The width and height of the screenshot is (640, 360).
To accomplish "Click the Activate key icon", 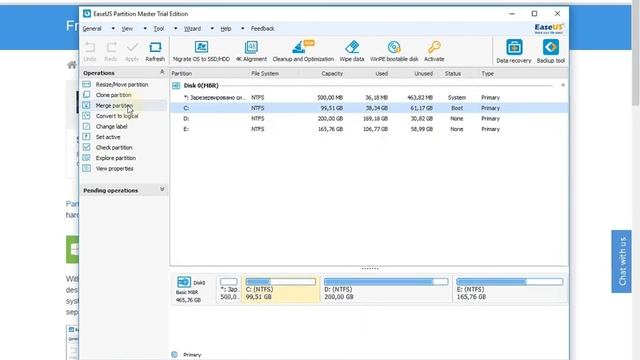I will pyautogui.click(x=434, y=47).
